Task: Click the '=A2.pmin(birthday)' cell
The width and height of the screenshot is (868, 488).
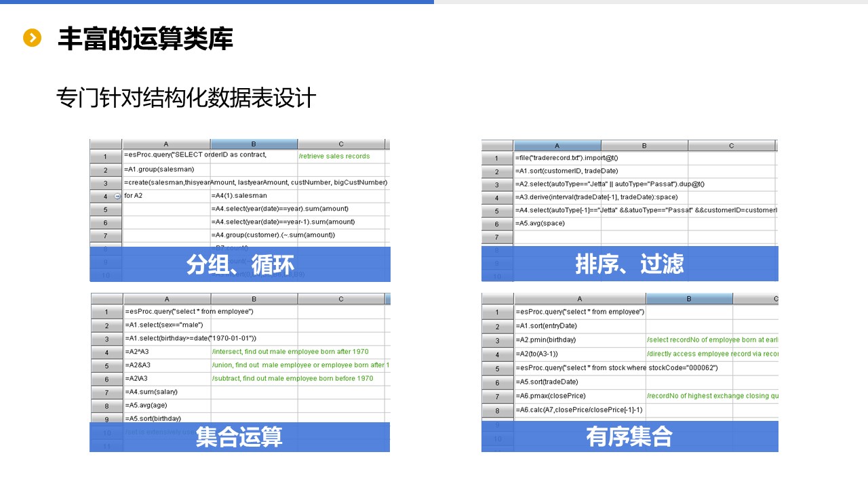Action: (x=580, y=340)
